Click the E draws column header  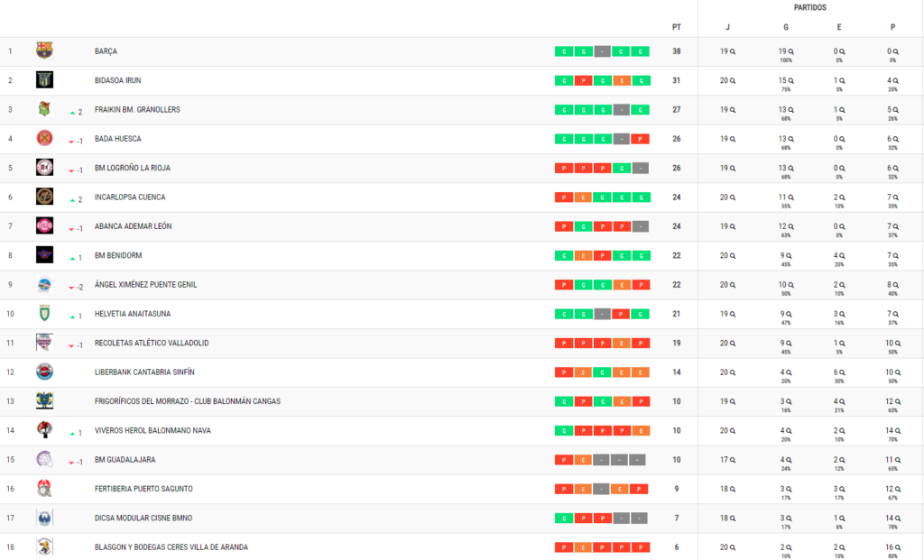(839, 27)
